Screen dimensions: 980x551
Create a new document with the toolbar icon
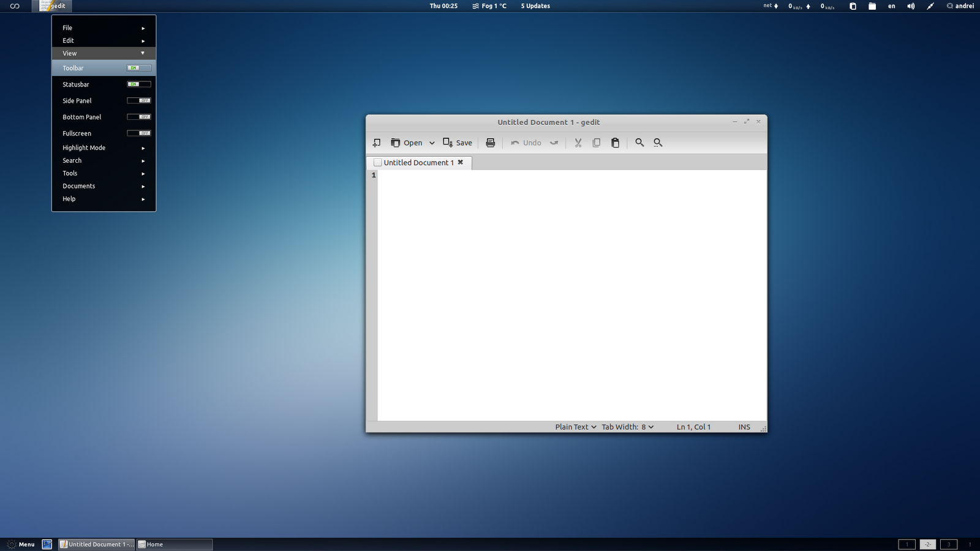376,142
